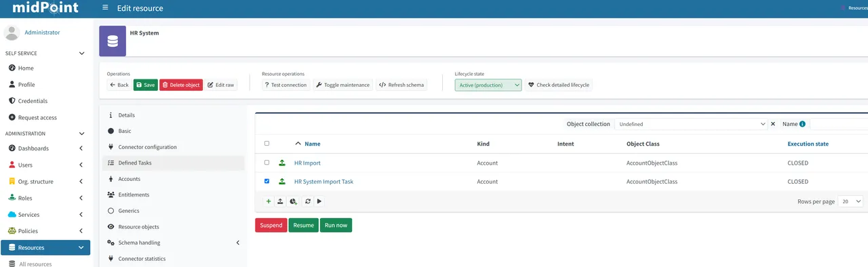Viewport: 868px width, 267px height.
Task: Click the midPoint logo
Action: (x=45, y=8)
